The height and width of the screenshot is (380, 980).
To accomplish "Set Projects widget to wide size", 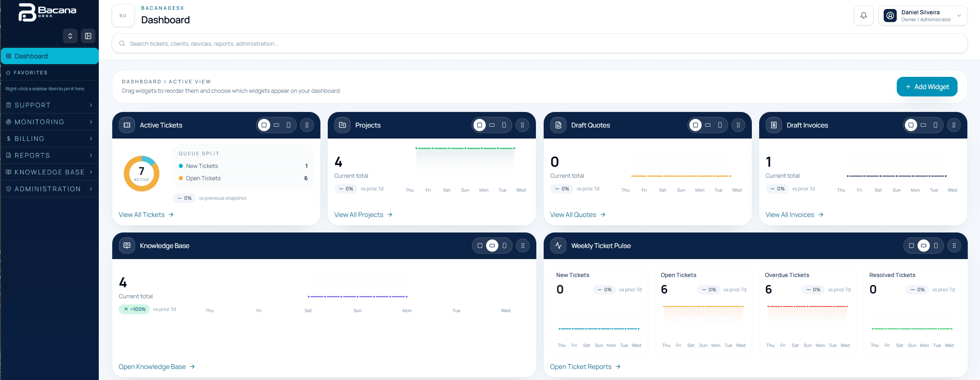I will [x=492, y=125].
